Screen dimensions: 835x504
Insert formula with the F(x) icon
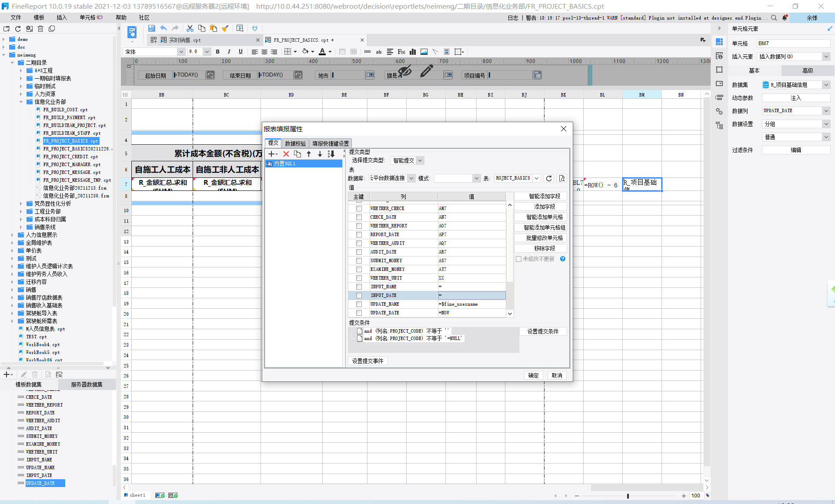[x=401, y=52]
